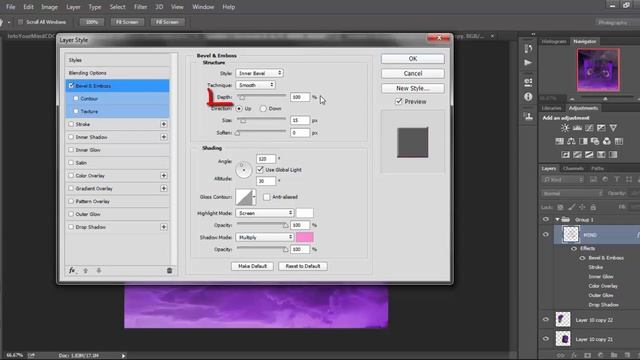This screenshot has height=360, width=640.
Task: Click the Fit Screen options bar button
Action: [127, 22]
